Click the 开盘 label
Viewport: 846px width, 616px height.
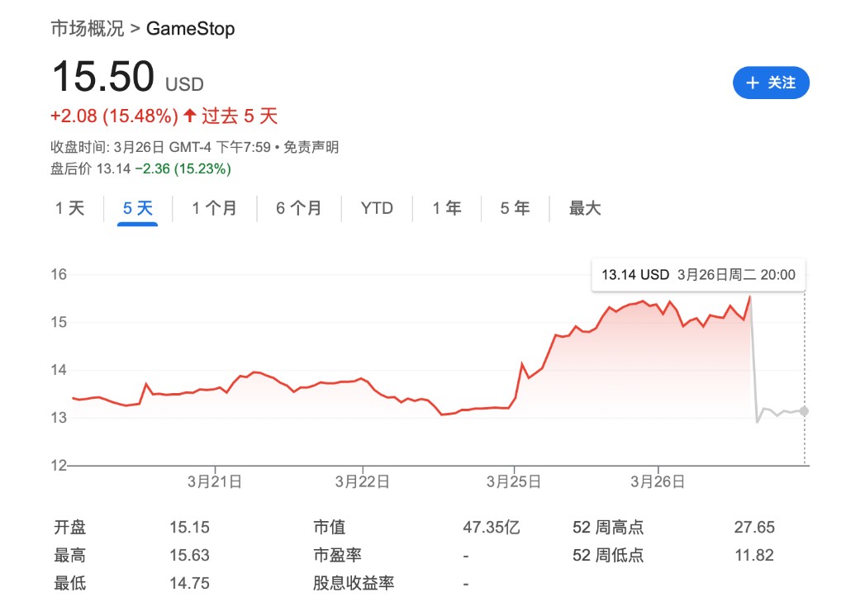(x=69, y=527)
